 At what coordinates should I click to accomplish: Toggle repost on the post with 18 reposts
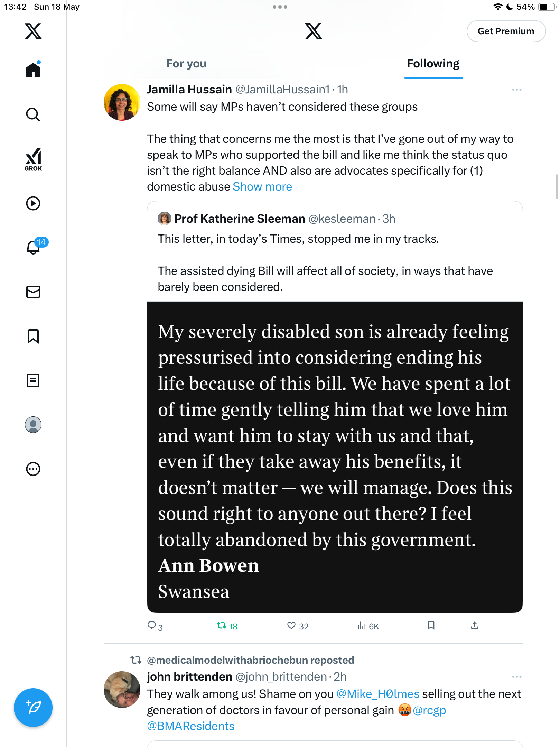[x=227, y=626]
